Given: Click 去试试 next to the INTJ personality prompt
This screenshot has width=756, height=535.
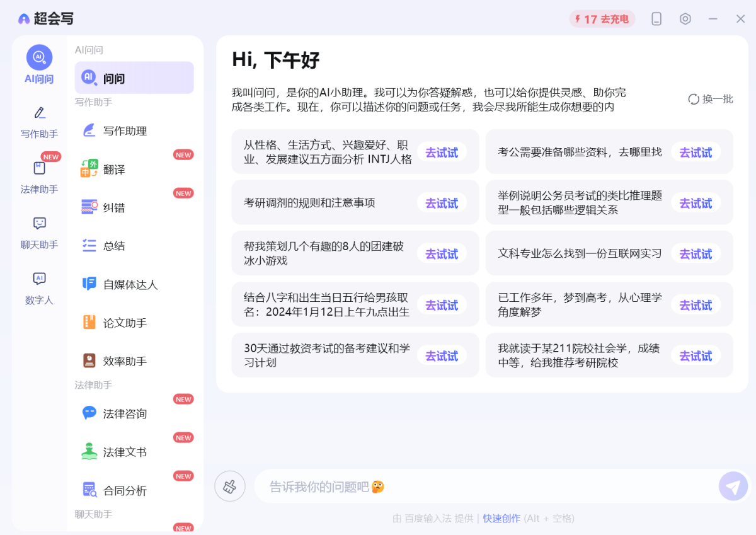Looking at the screenshot, I should click(442, 152).
